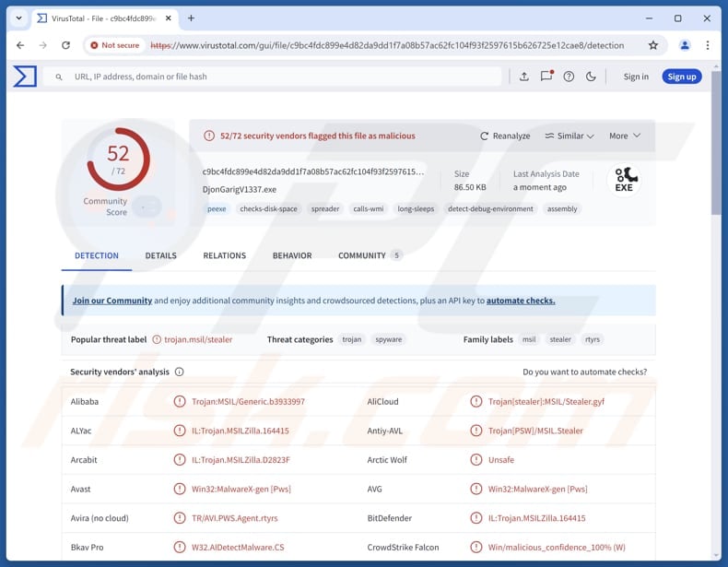Viewport: 728px width, 567px height.
Task: Click the spreader tag
Action: pos(325,209)
